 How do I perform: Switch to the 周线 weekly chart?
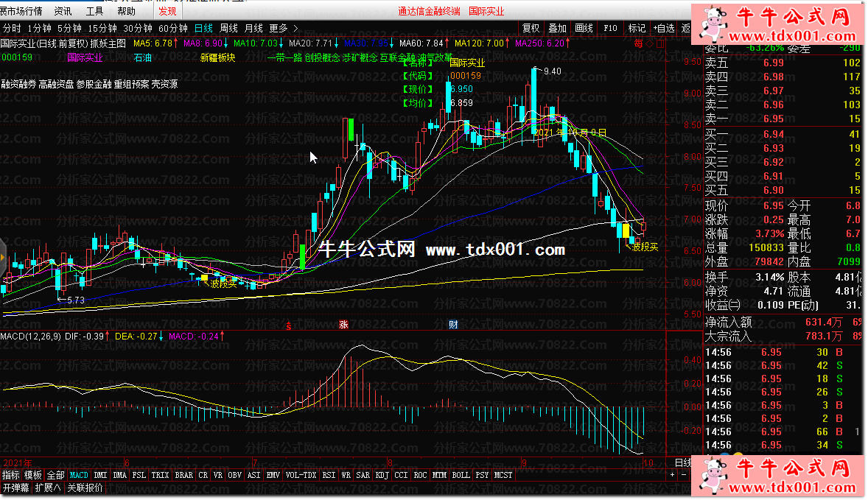(x=228, y=28)
